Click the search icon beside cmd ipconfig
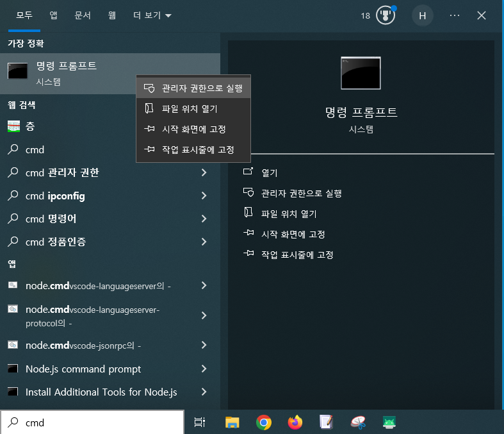Viewport: 504px width, 434px height. click(x=13, y=196)
